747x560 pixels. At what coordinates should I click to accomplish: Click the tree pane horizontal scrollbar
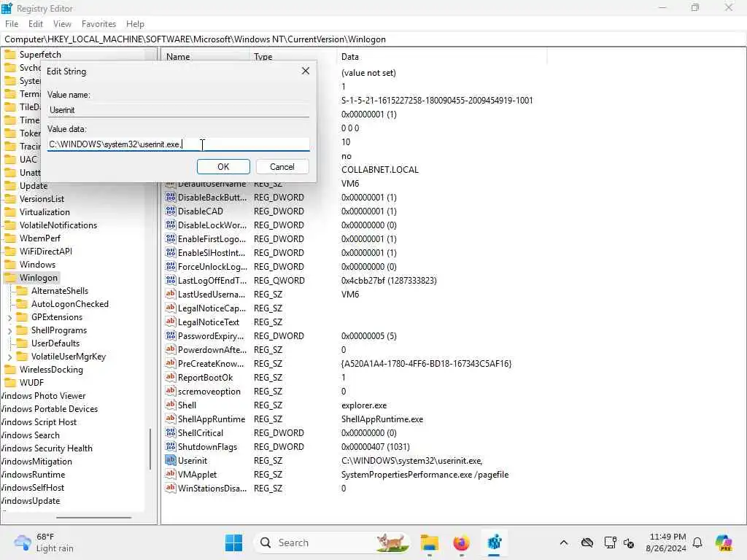click(93, 517)
